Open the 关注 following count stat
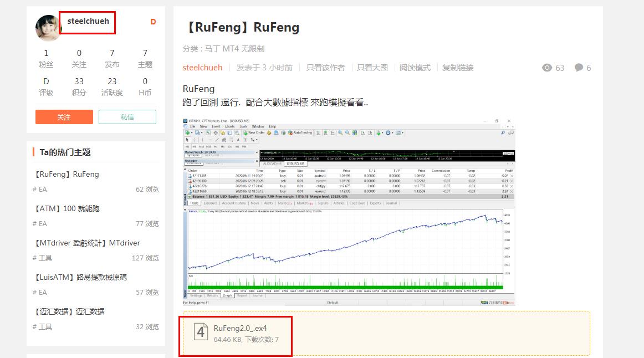The height and width of the screenshot is (358, 644). click(79, 58)
